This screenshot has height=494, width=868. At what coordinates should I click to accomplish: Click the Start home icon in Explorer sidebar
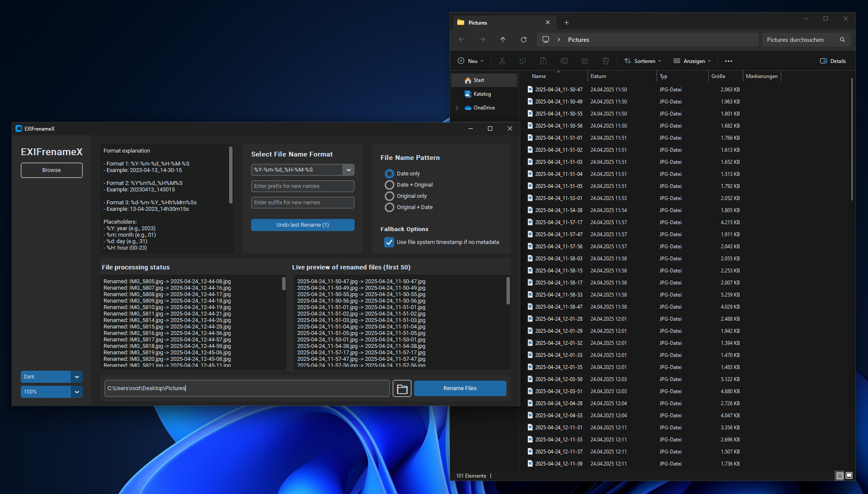point(468,80)
